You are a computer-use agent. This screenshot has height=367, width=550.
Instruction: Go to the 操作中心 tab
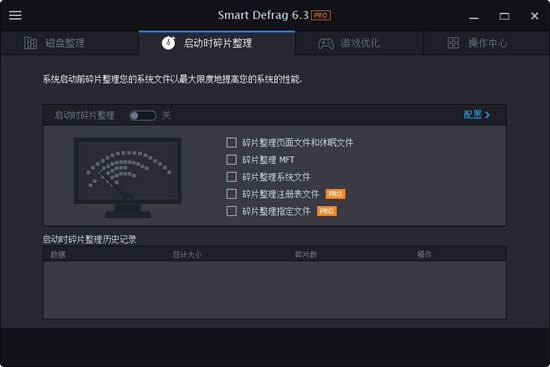point(487,43)
